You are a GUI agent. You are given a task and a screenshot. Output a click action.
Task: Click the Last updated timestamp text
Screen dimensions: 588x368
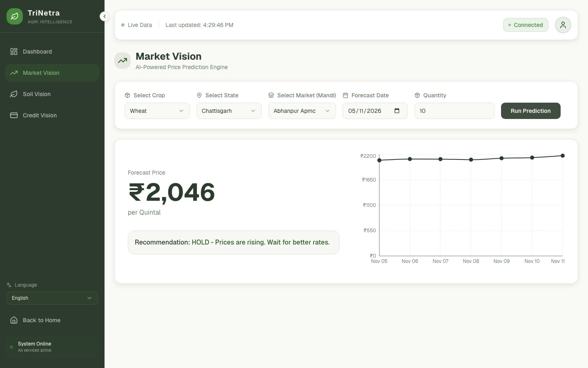pos(199,25)
